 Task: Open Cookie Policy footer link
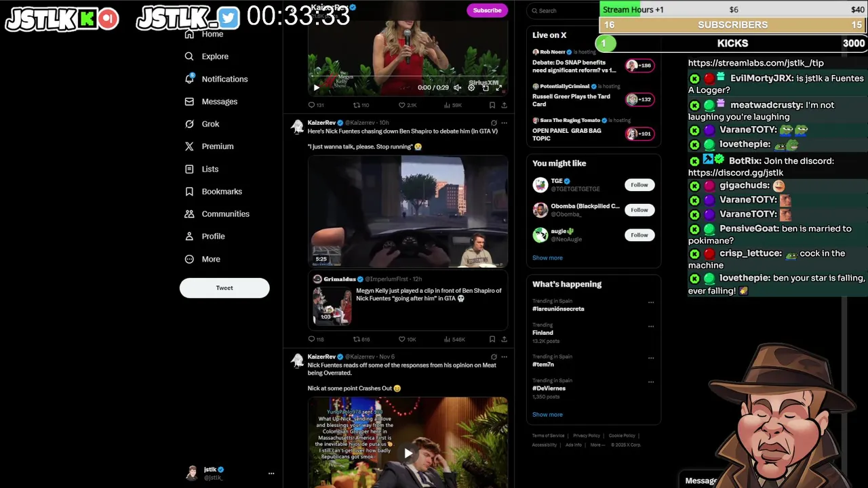click(622, 436)
